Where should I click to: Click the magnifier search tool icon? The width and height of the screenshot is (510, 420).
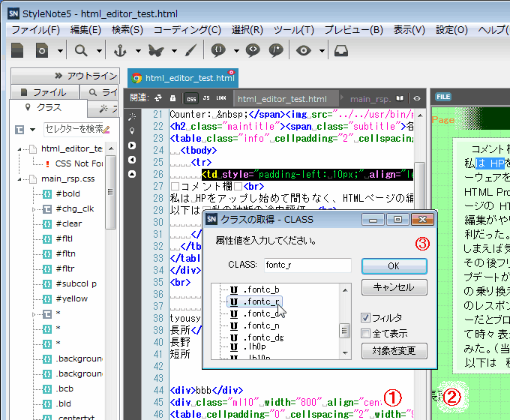coord(79,50)
